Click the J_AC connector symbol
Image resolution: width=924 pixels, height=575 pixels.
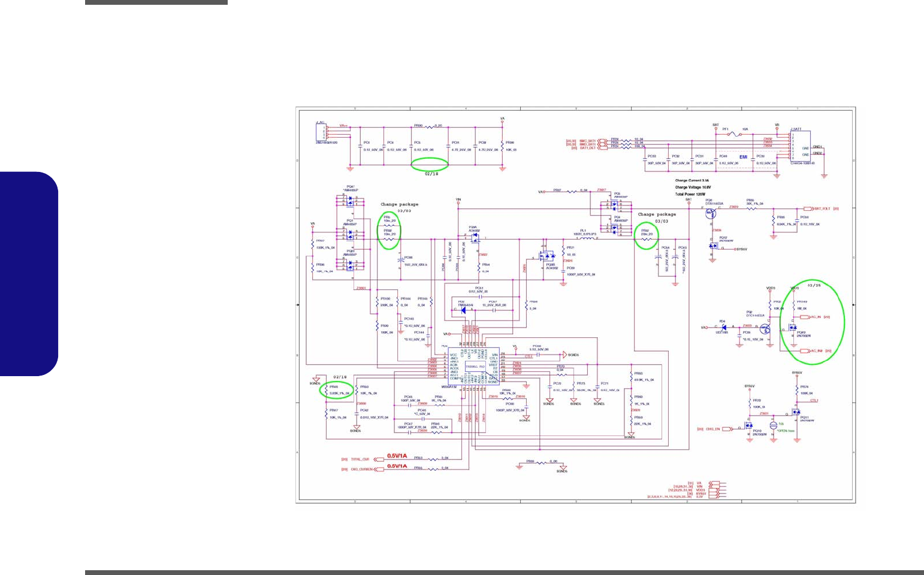point(320,131)
